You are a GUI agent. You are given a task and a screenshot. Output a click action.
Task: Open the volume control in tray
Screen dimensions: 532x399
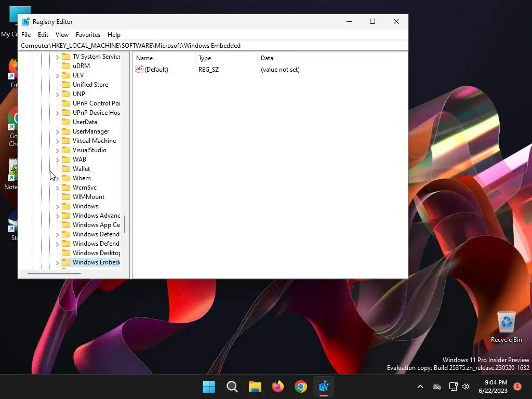click(x=465, y=387)
